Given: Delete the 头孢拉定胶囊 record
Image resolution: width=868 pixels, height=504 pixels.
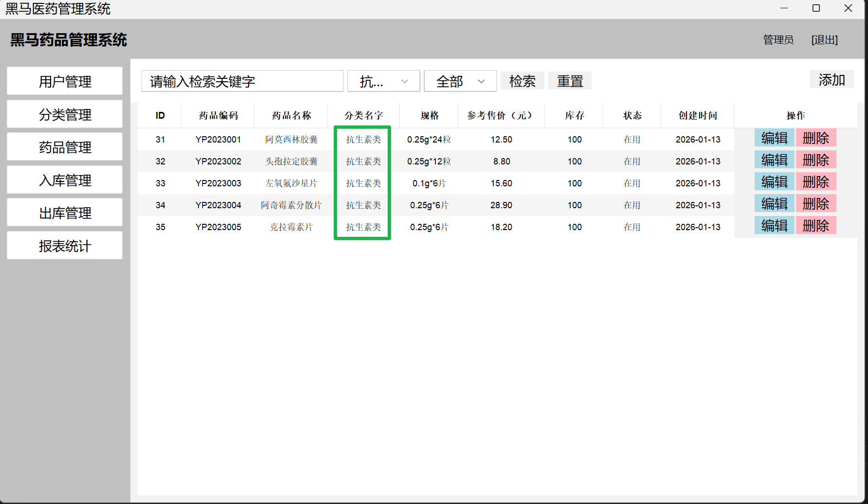Looking at the screenshot, I should click(x=815, y=160).
